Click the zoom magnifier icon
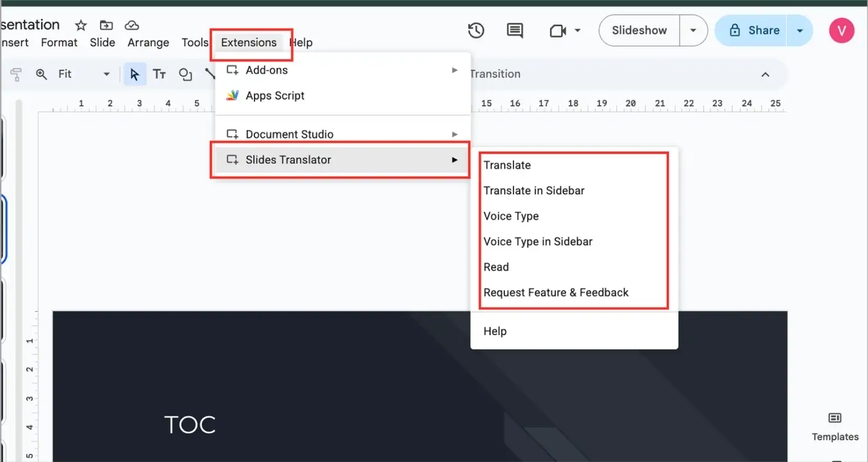The height and width of the screenshot is (462, 868). pyautogui.click(x=41, y=74)
